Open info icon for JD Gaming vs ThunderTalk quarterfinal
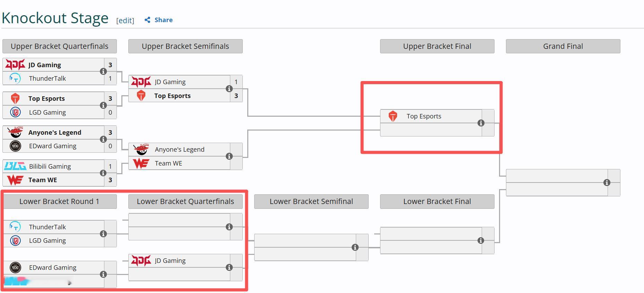 [x=103, y=71]
